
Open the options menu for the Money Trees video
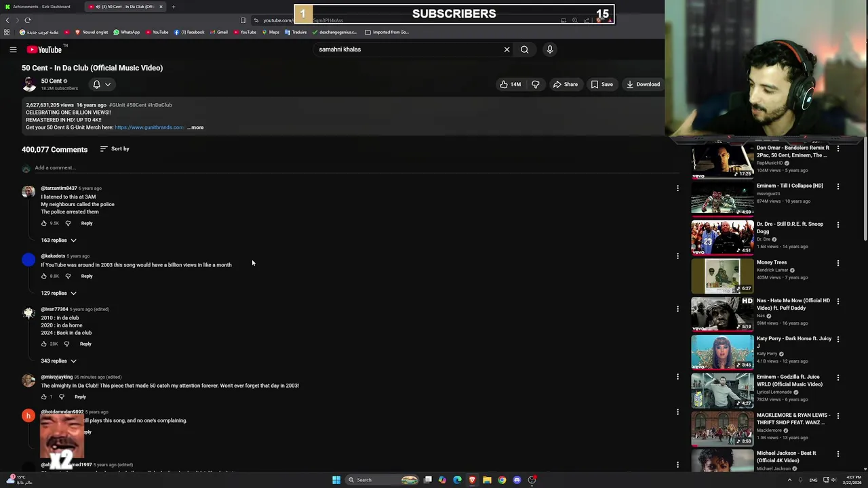837,263
